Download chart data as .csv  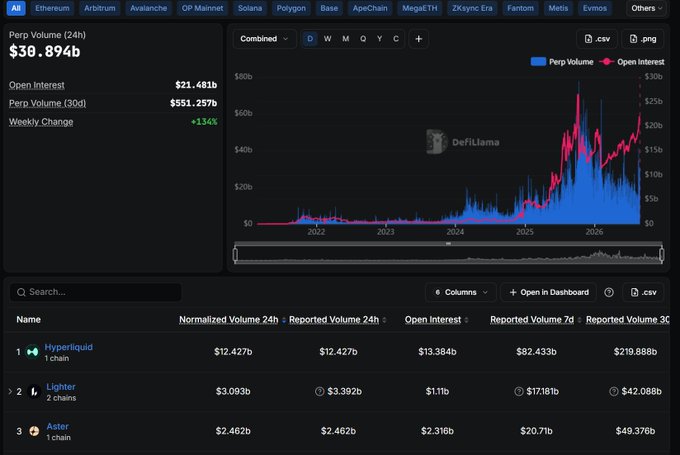(597, 39)
